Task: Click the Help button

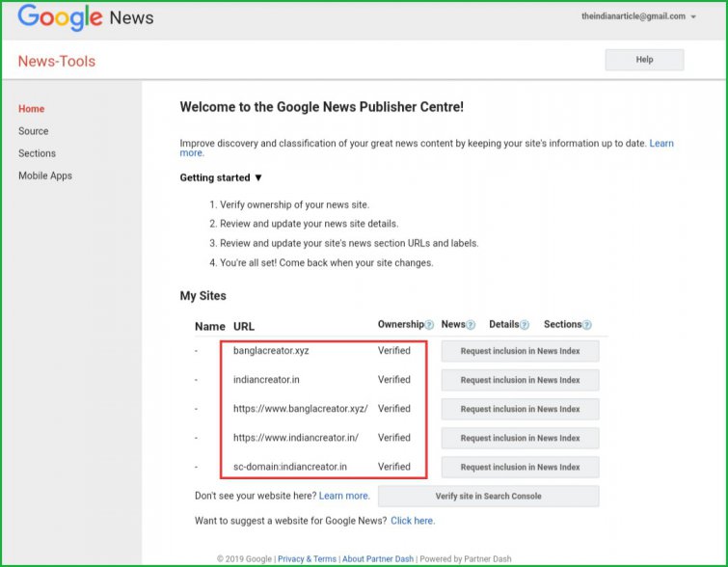Action: coord(644,60)
